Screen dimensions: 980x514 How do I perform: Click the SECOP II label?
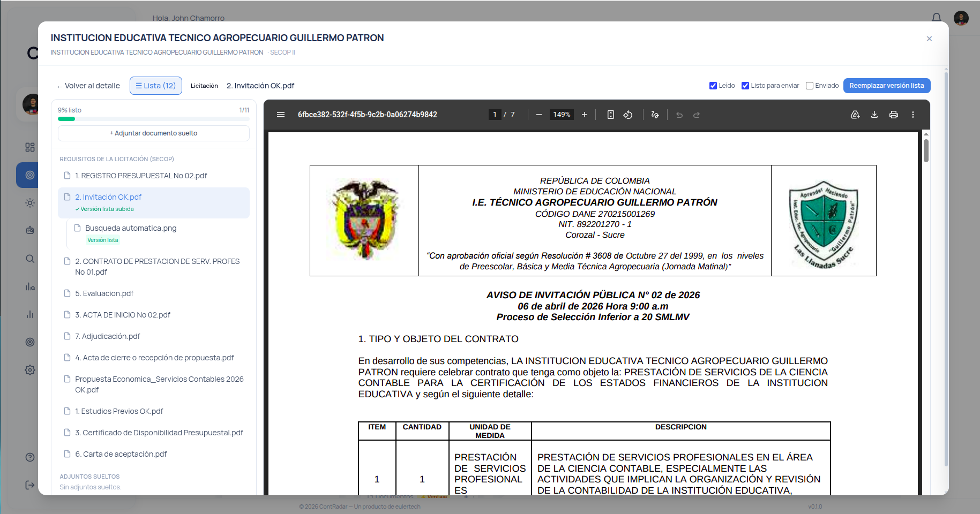click(282, 52)
